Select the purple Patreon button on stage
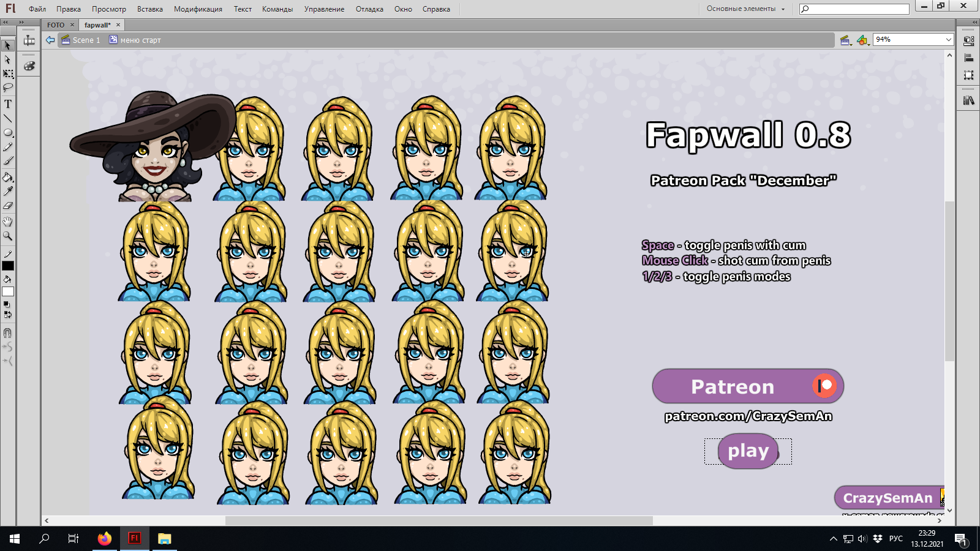This screenshot has height=551, width=980. (748, 386)
